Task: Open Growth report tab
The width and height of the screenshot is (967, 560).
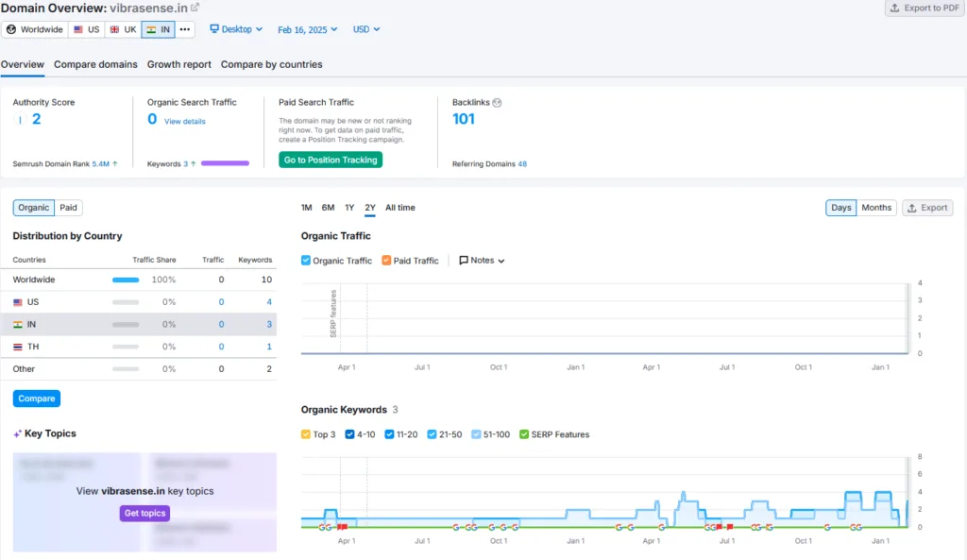Action: pos(178,64)
